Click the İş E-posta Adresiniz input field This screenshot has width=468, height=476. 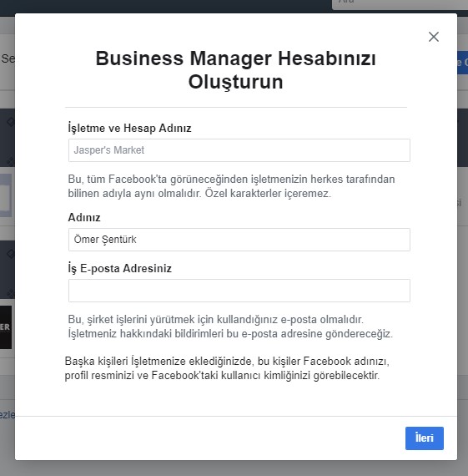point(239,291)
